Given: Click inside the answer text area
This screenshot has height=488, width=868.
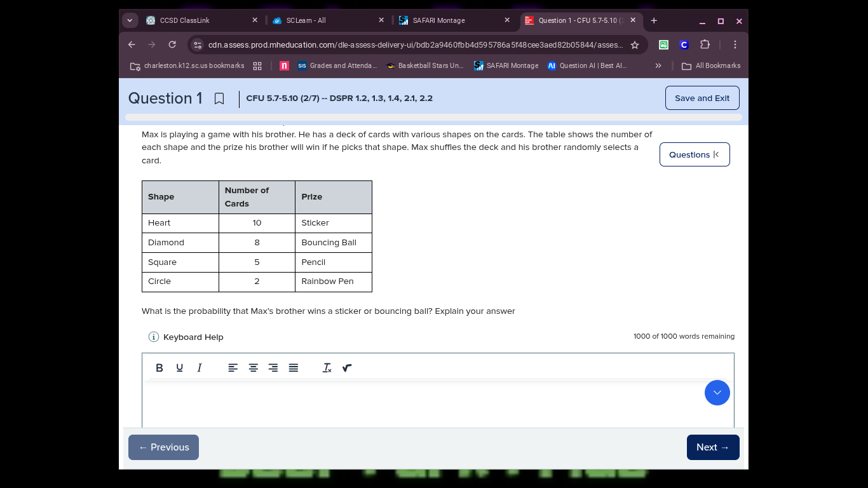Looking at the screenshot, I should [x=419, y=407].
